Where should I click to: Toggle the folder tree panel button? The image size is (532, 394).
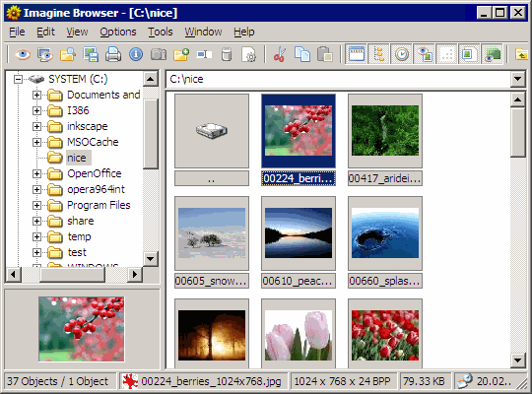[x=378, y=54]
